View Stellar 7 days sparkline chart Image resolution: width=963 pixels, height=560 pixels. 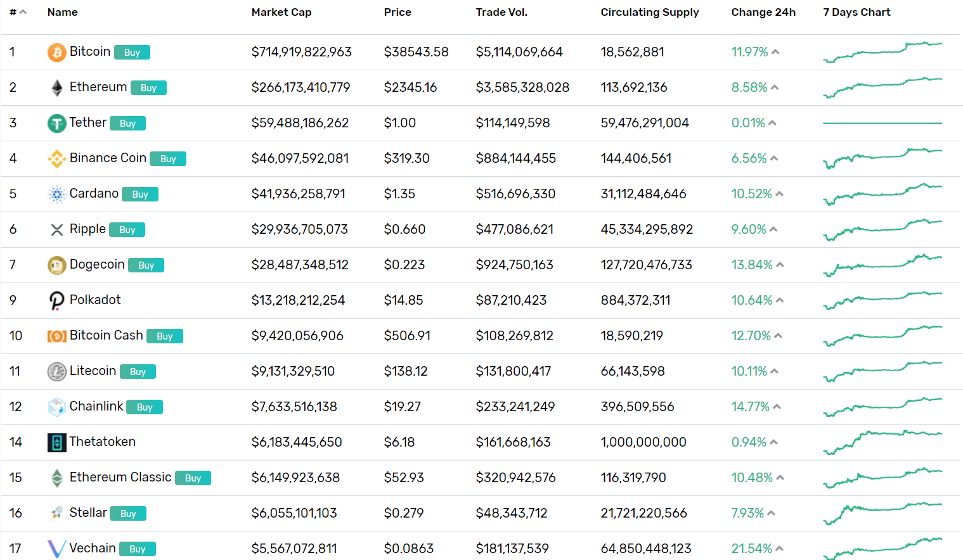click(x=882, y=513)
